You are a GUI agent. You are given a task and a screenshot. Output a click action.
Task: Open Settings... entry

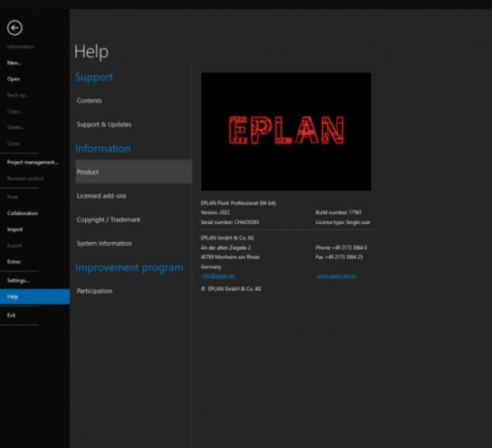coord(18,280)
